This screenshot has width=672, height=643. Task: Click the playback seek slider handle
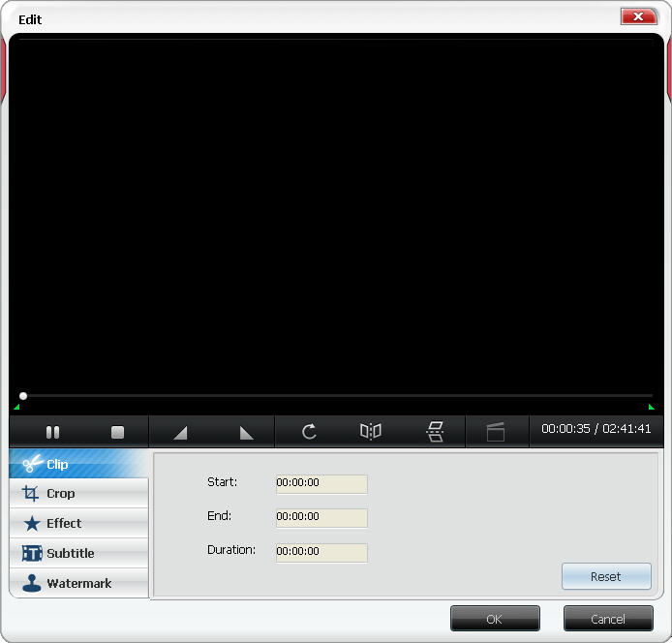(x=23, y=396)
